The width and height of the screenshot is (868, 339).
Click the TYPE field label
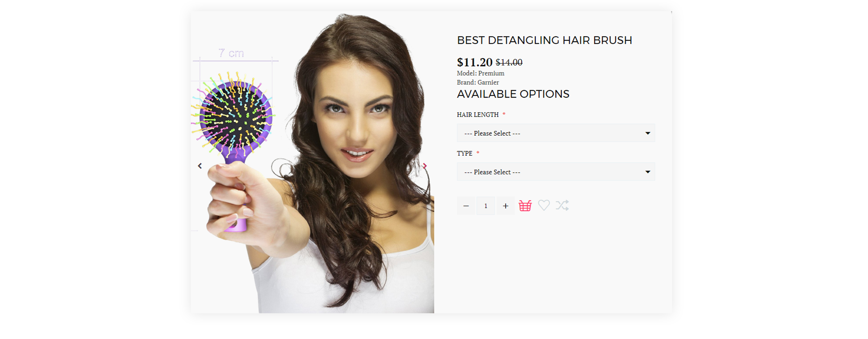(464, 153)
